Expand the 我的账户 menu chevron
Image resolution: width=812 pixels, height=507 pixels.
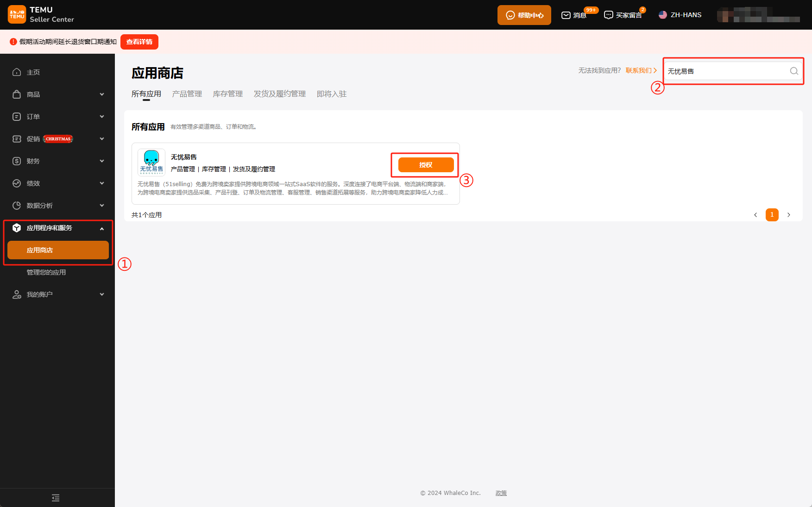click(x=102, y=294)
